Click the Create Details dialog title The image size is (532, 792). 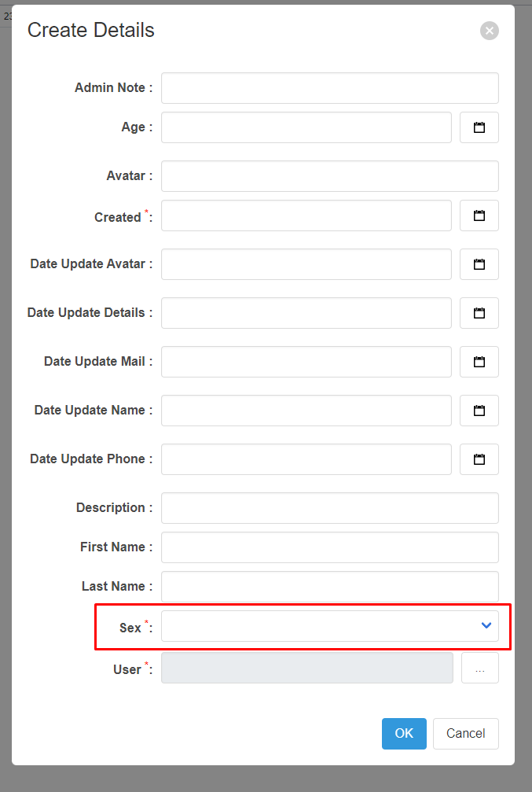[x=90, y=30]
